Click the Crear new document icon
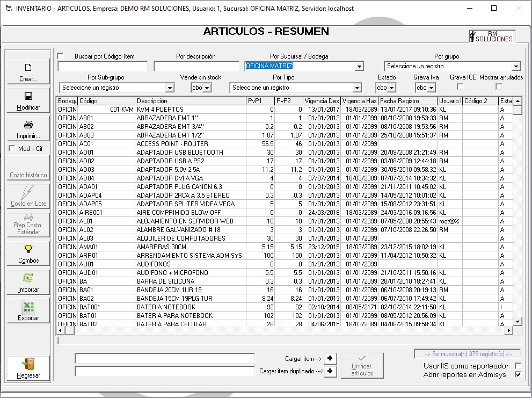This screenshot has width=532, height=398. tap(28, 68)
